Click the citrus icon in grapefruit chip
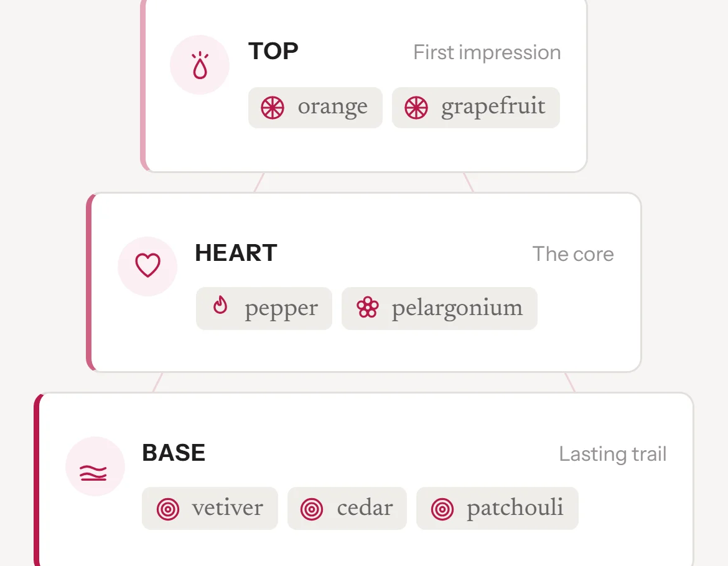The width and height of the screenshot is (728, 566). 416,108
